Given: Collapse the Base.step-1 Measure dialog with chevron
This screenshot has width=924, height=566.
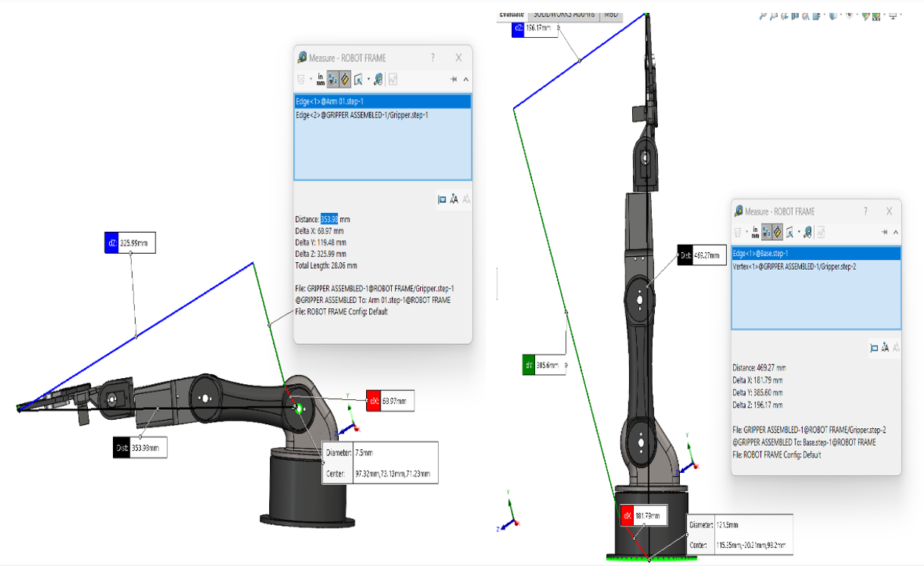Looking at the screenshot, I should (x=895, y=232).
